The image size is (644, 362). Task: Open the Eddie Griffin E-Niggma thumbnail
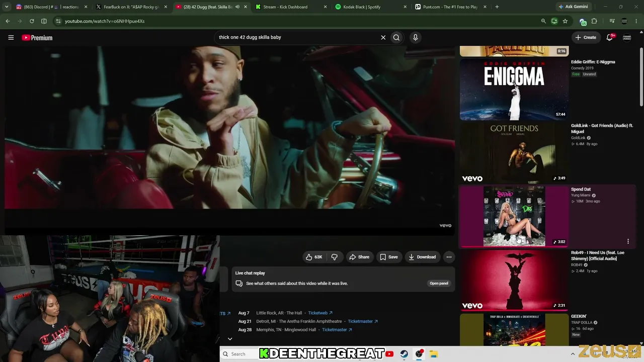coord(514,89)
